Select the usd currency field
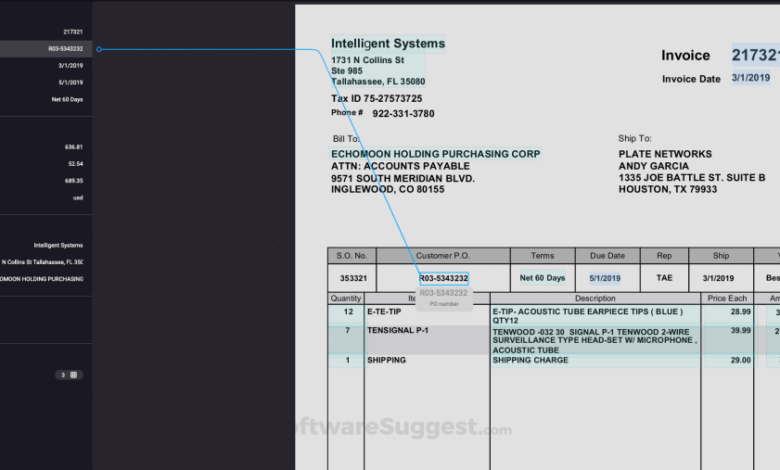The height and width of the screenshot is (470, 780). pyautogui.click(x=78, y=198)
